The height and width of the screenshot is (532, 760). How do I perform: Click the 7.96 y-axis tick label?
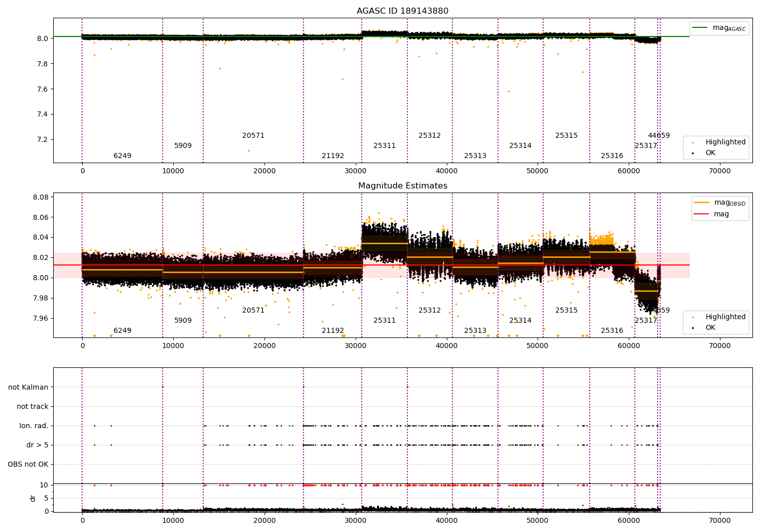click(40, 318)
